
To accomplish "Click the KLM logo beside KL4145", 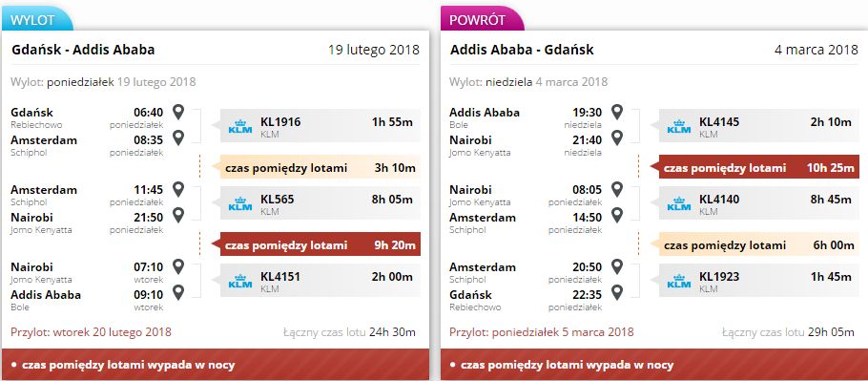I will pyautogui.click(x=679, y=126).
